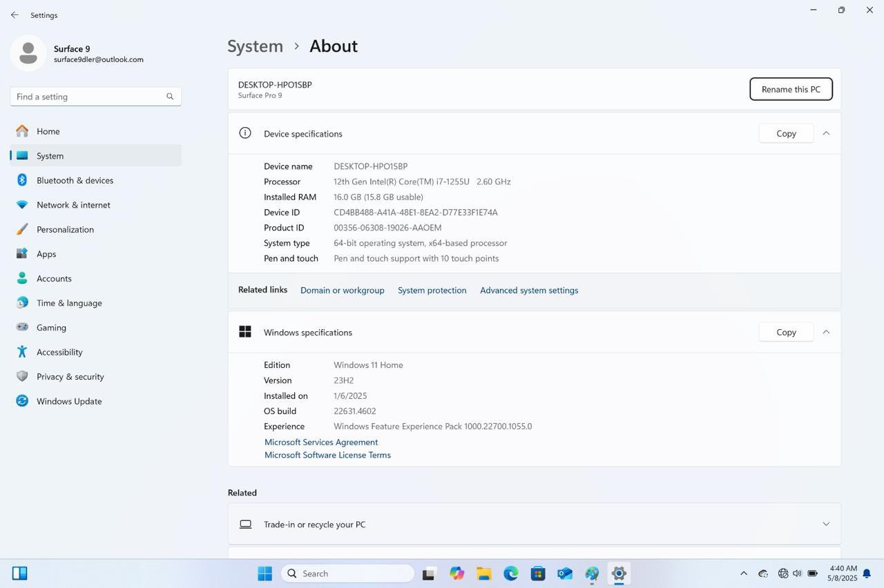Viewport: 884px width, 588px height.
Task: Click the search magnifier in Find a setting
Action: [x=170, y=97]
